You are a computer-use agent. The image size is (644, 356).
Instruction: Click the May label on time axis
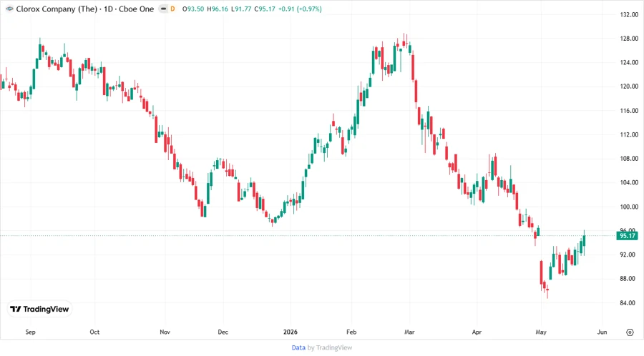point(541,332)
